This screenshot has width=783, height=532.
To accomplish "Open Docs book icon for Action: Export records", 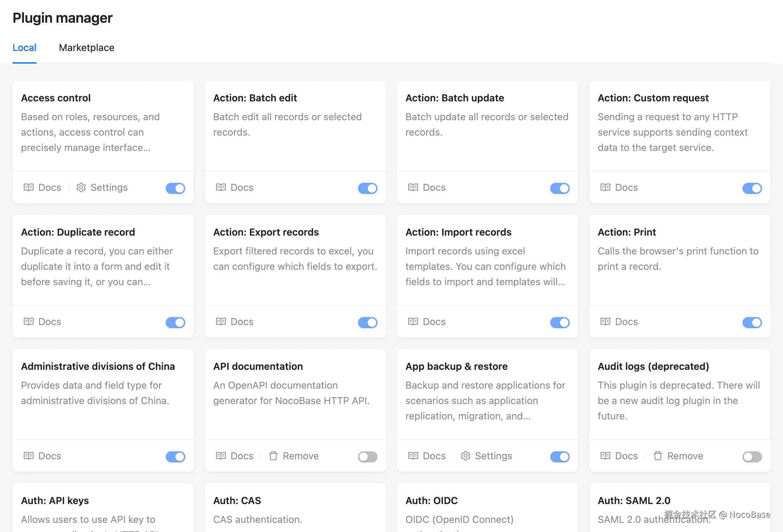I will (221, 322).
